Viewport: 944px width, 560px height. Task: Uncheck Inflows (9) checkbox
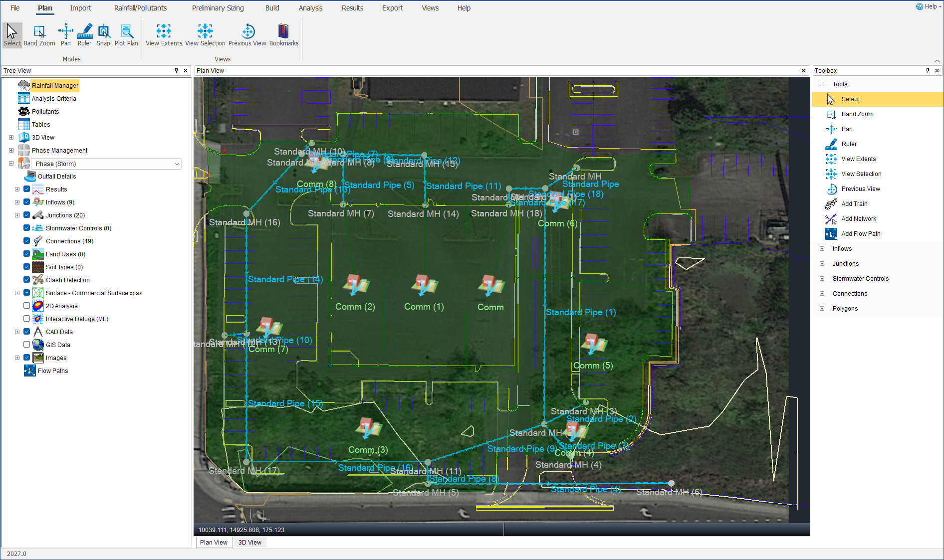coord(27,202)
